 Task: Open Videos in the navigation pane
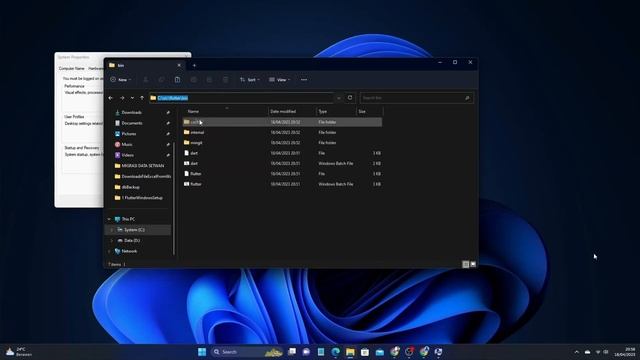pos(127,155)
